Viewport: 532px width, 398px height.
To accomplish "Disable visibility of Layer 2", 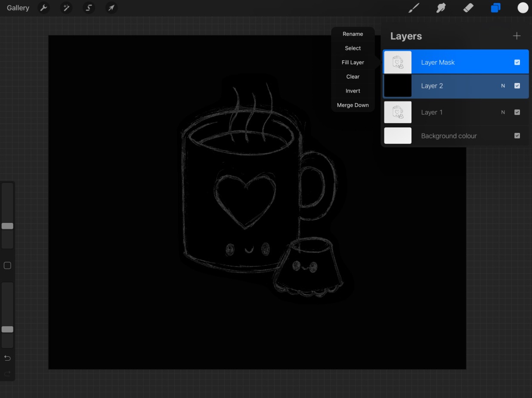I will [x=517, y=86].
